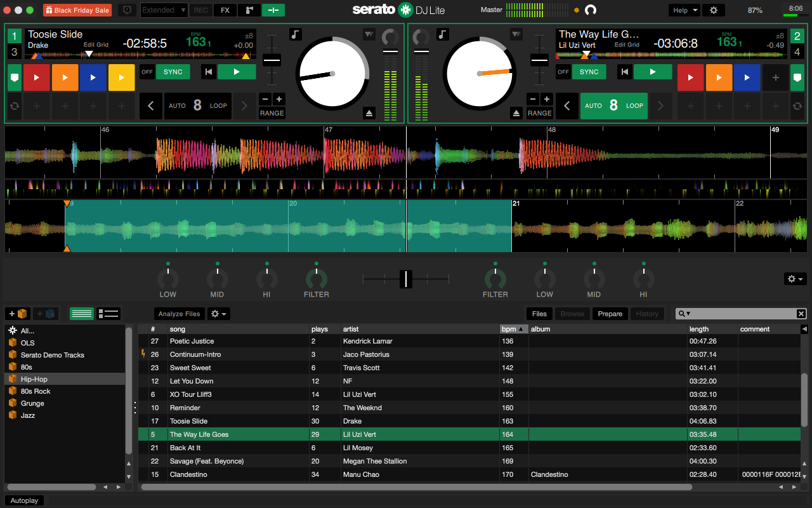Click deck 1 RANGE button

point(272,113)
